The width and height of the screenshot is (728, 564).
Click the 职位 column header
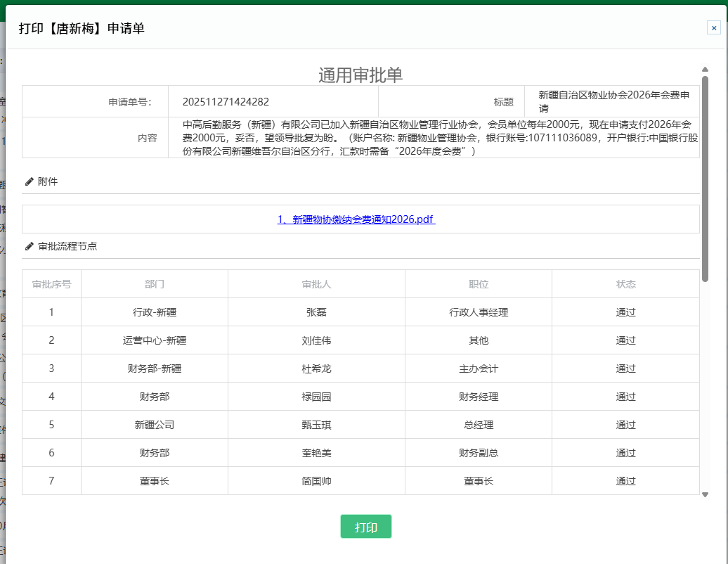click(x=479, y=284)
